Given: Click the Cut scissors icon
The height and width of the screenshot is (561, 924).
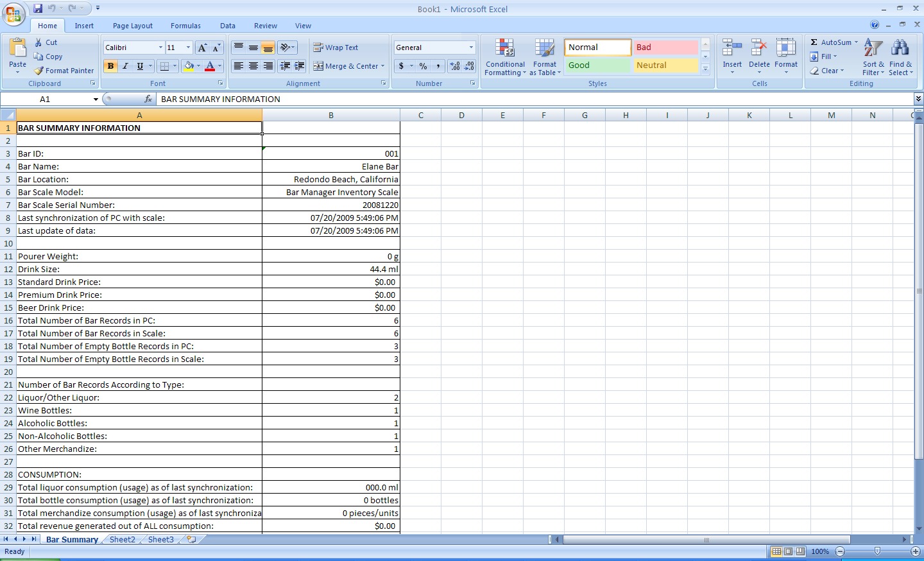Looking at the screenshot, I should (x=38, y=42).
